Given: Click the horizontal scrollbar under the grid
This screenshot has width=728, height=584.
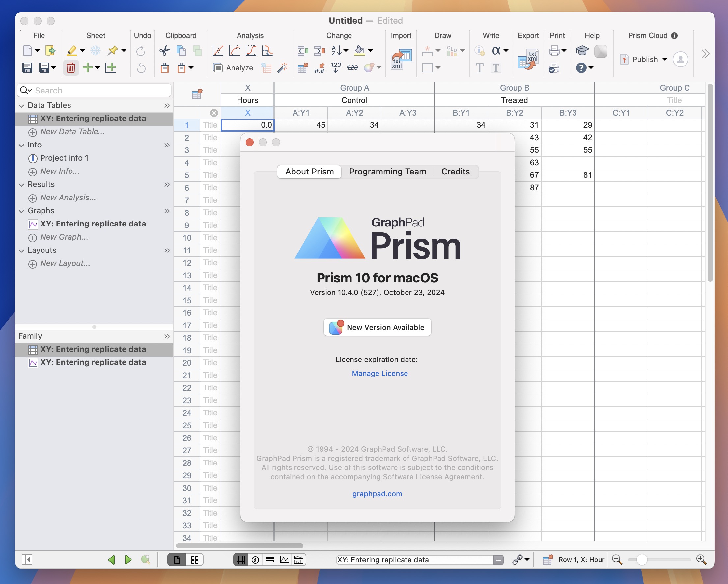Looking at the screenshot, I should [x=239, y=545].
